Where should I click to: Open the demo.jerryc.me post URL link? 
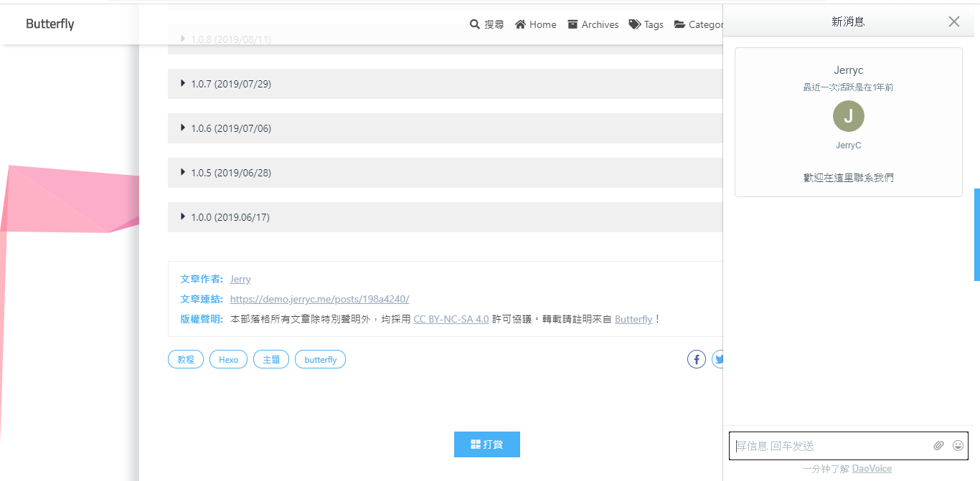click(319, 299)
